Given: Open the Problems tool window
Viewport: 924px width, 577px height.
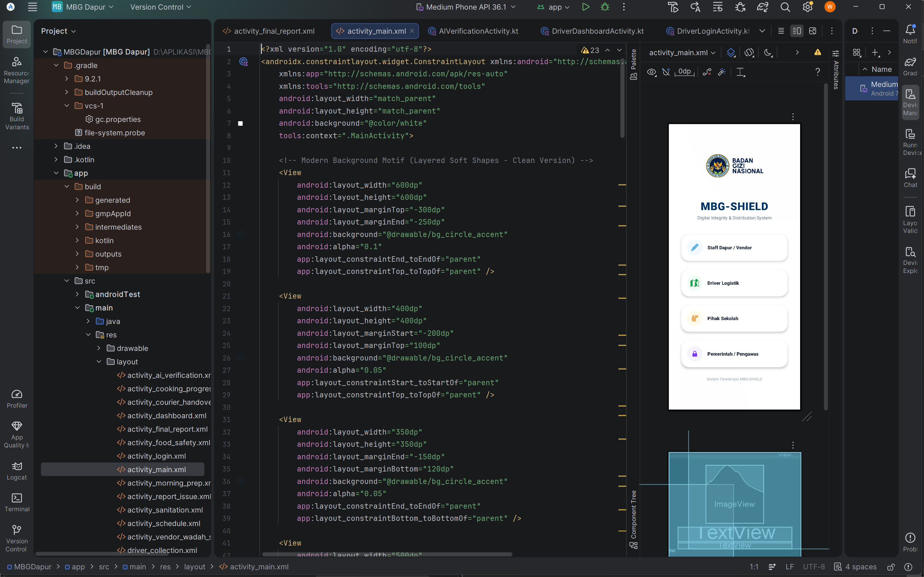Looking at the screenshot, I should tap(910, 542).
